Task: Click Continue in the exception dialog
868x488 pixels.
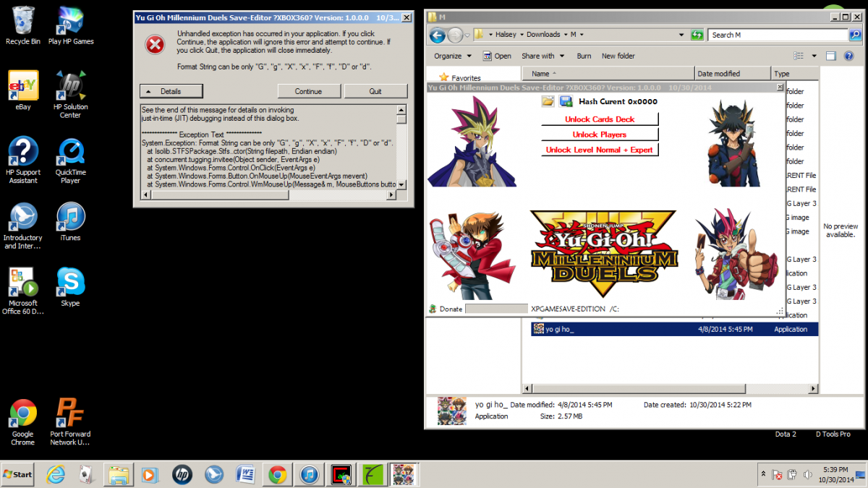Action: (x=308, y=91)
